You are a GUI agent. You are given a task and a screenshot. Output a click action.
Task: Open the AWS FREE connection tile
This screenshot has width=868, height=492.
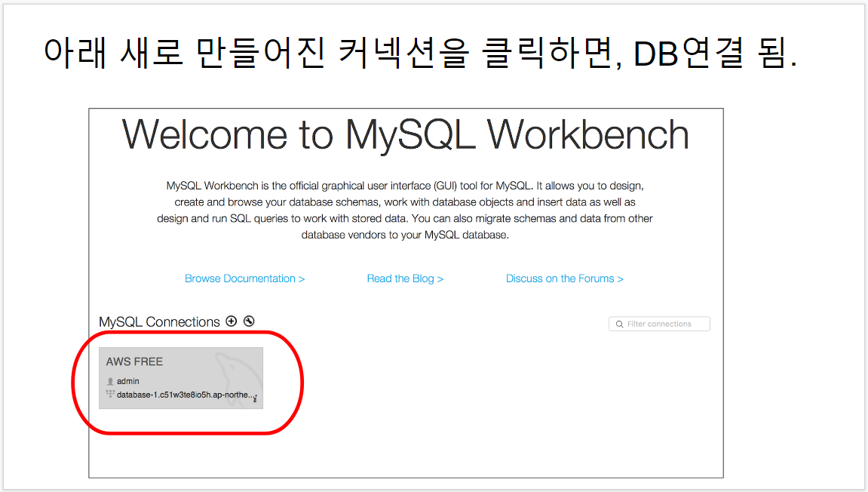click(x=181, y=378)
